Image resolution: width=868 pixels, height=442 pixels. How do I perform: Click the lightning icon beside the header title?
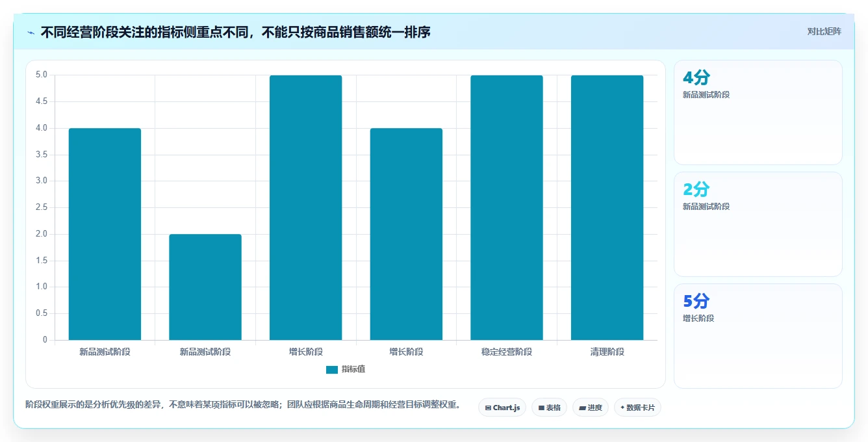[31, 32]
